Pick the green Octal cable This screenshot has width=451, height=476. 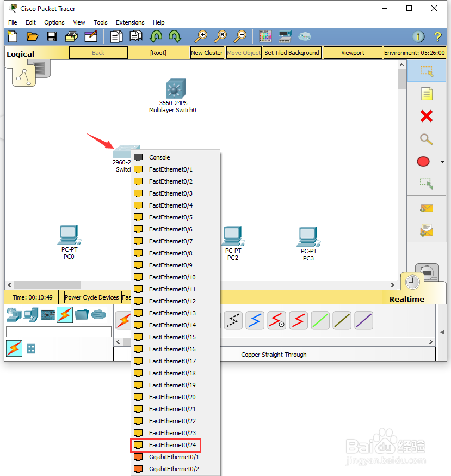[x=320, y=320]
